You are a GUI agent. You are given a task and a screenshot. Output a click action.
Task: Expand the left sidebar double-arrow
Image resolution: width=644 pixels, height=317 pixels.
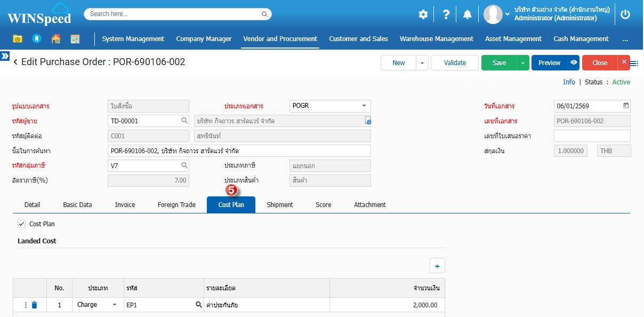(5, 56)
